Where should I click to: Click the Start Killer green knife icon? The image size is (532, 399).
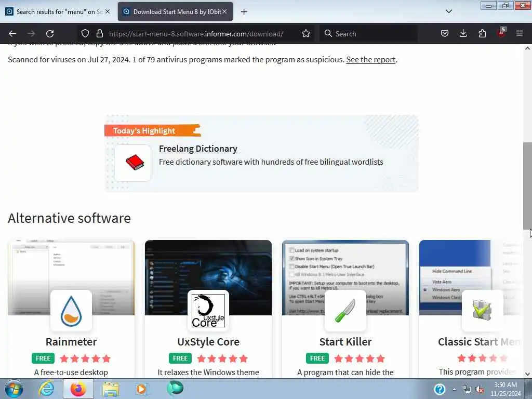click(345, 311)
